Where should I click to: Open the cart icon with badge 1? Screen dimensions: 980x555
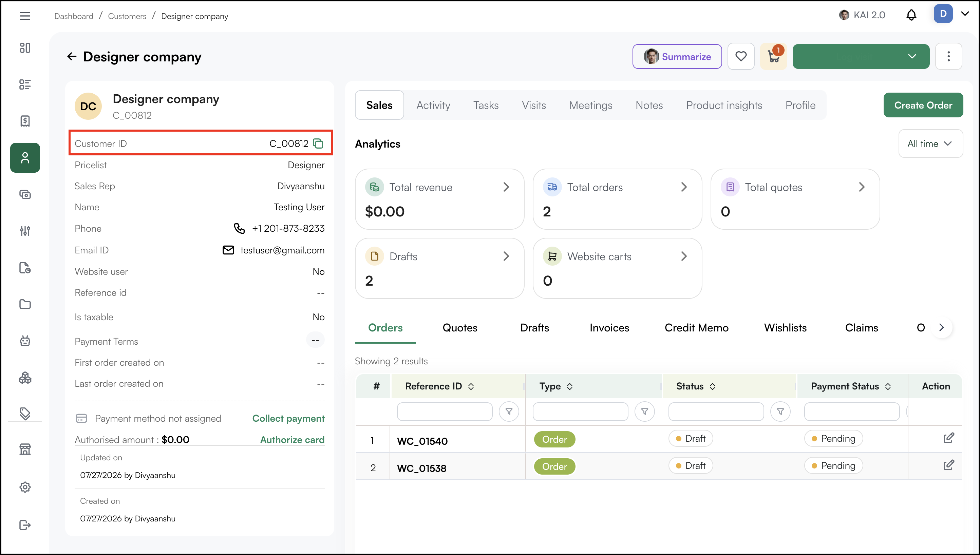pos(773,56)
